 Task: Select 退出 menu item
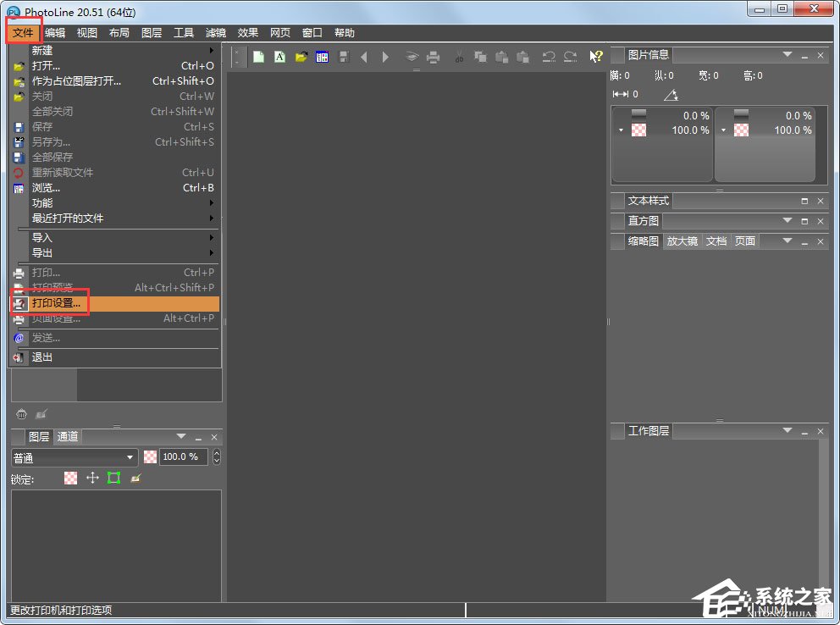115,357
